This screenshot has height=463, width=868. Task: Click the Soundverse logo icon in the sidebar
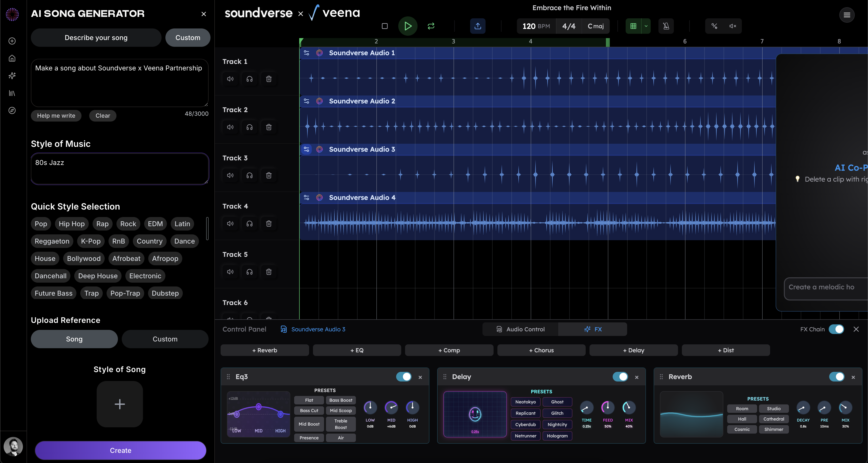[x=12, y=14]
